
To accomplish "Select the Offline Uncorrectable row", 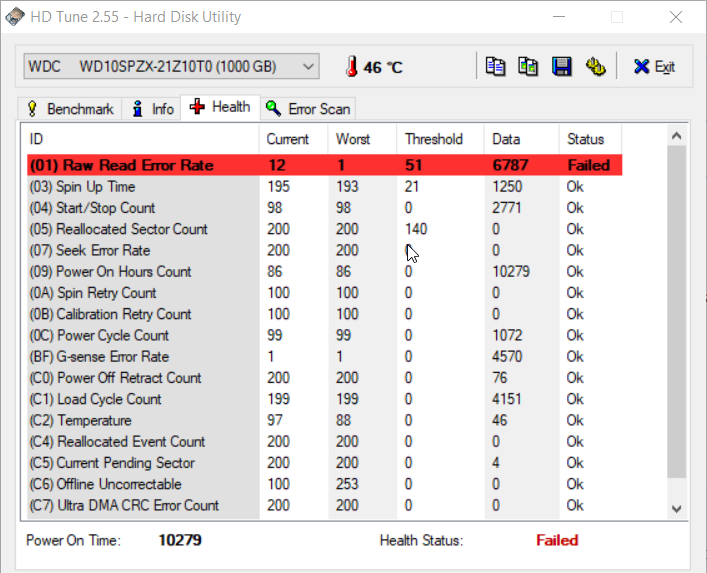I will (325, 484).
